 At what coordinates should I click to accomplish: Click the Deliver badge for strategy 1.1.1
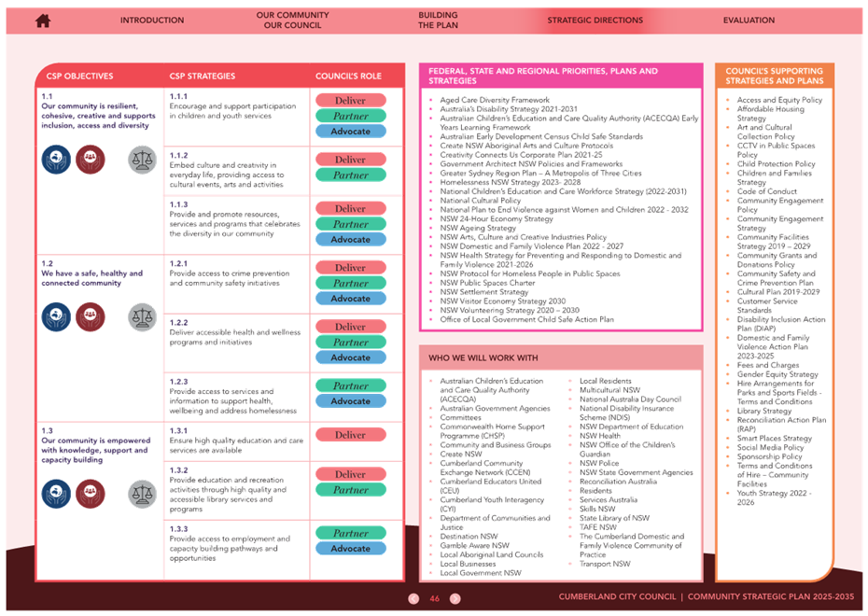pyautogui.click(x=350, y=101)
